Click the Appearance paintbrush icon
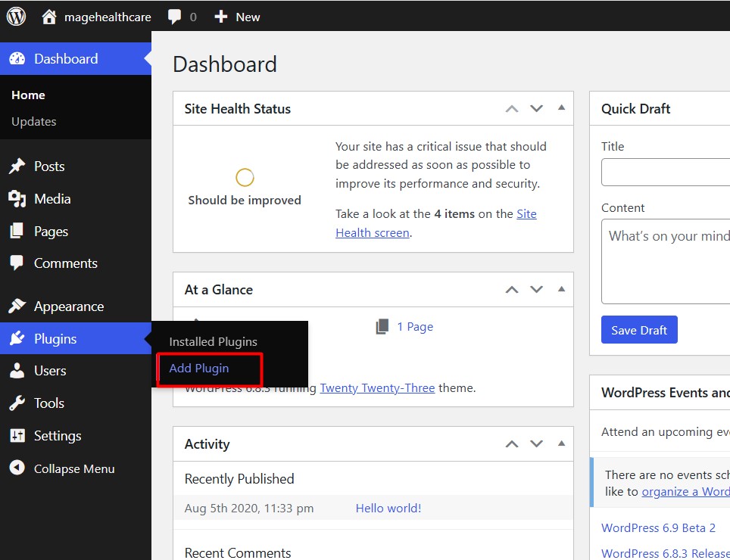 coord(17,306)
